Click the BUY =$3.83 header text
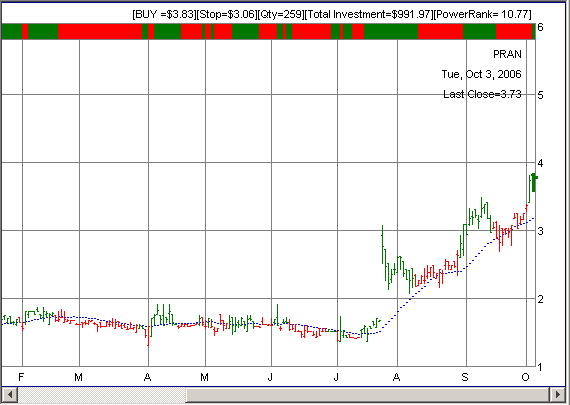The height and width of the screenshot is (405, 570). [164, 14]
